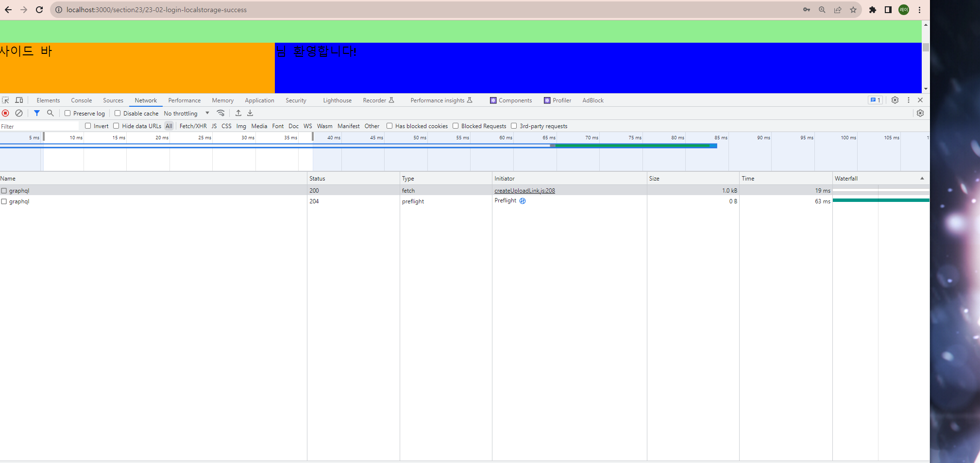Filter requests by Img type
Screen dimensions: 980x463
[241, 126]
